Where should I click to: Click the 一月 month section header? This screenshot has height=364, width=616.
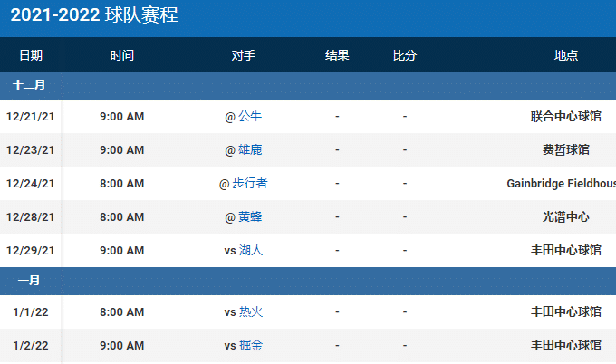tap(29, 282)
